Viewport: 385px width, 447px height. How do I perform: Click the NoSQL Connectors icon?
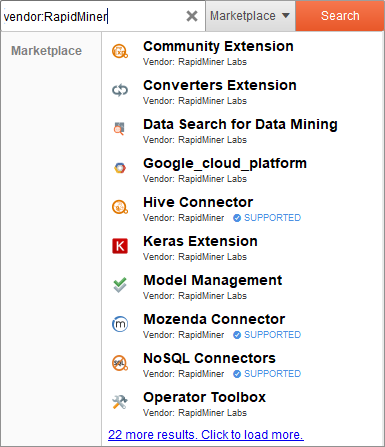coord(120,363)
